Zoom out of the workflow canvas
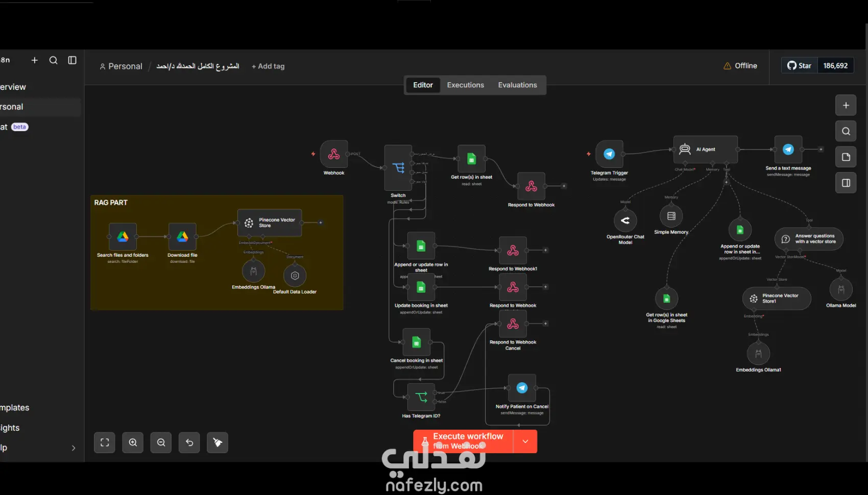 (x=161, y=442)
